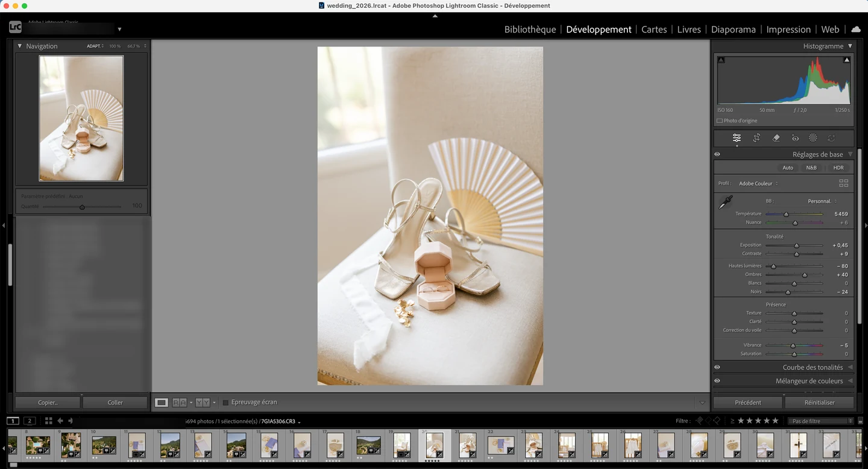Click the Lightroom Classic Lrc logo
The width and height of the screenshot is (868, 469).
point(15,28)
